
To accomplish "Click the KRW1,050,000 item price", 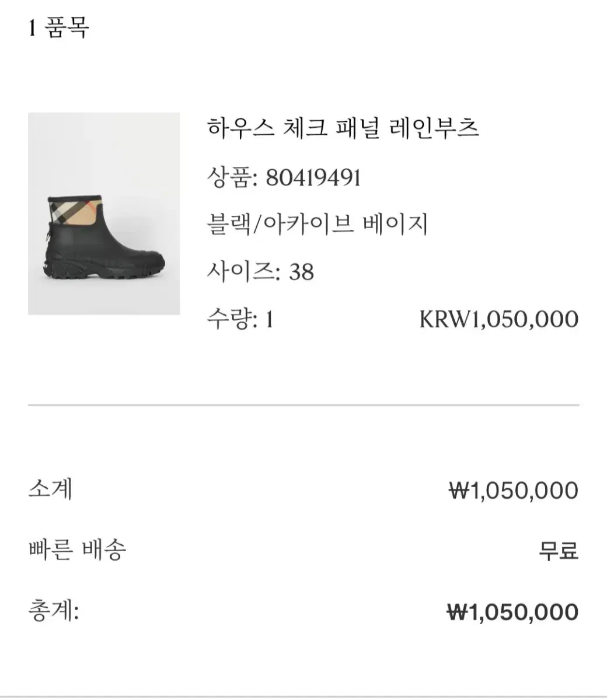I will 499,320.
